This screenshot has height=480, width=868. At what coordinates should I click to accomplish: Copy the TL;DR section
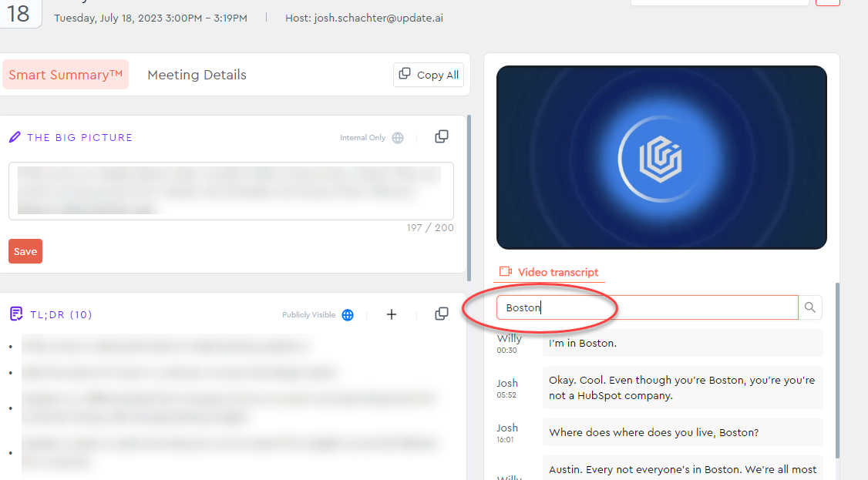pyautogui.click(x=441, y=314)
